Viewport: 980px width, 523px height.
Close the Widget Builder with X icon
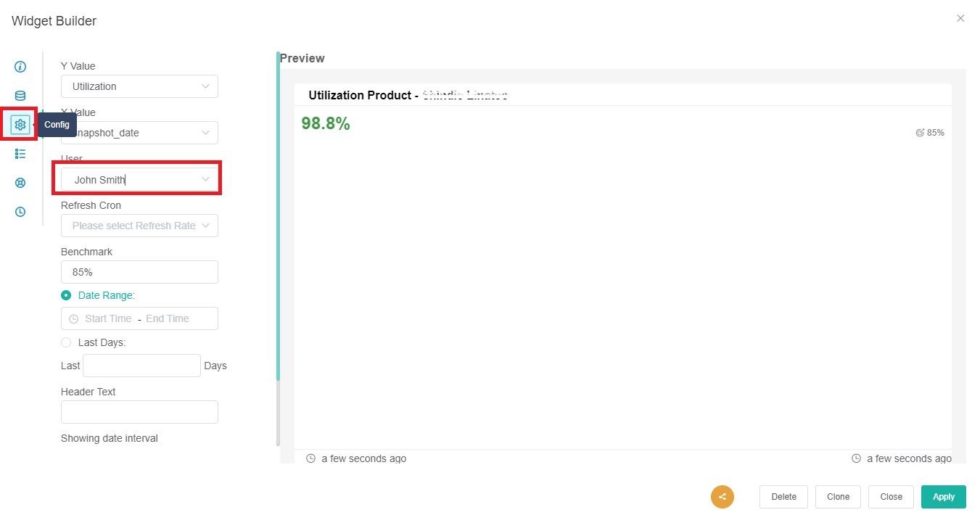point(960,18)
